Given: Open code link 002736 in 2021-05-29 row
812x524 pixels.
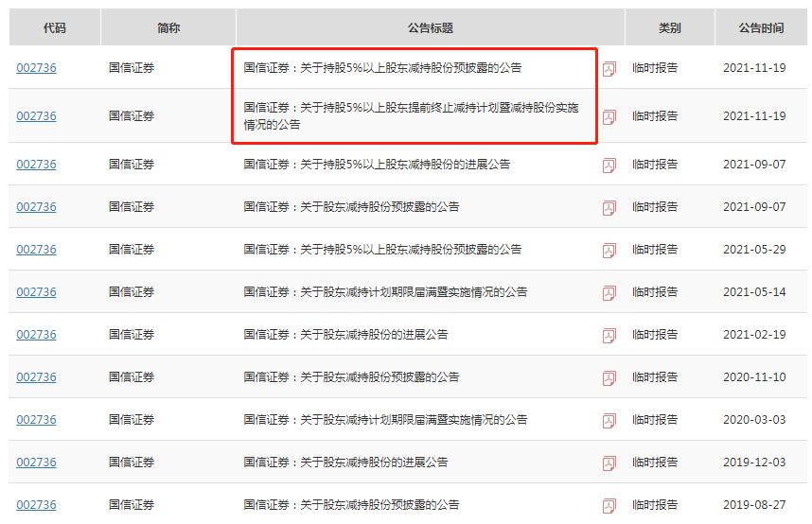Looking at the screenshot, I should click(x=36, y=249).
